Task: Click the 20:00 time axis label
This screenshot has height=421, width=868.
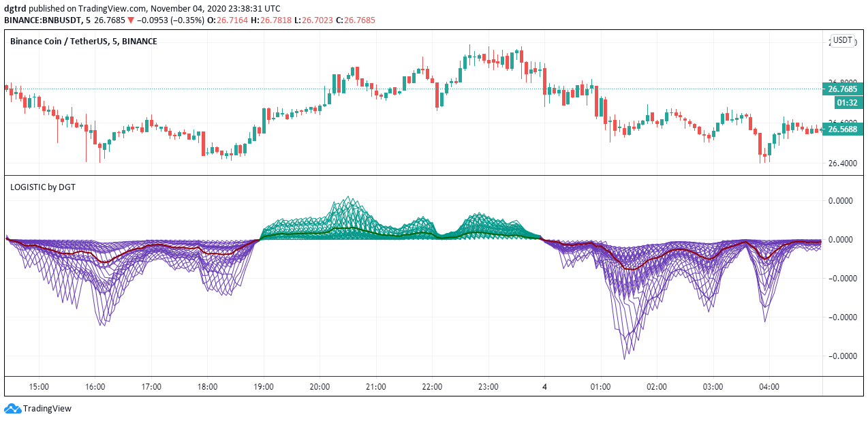Action: point(320,386)
